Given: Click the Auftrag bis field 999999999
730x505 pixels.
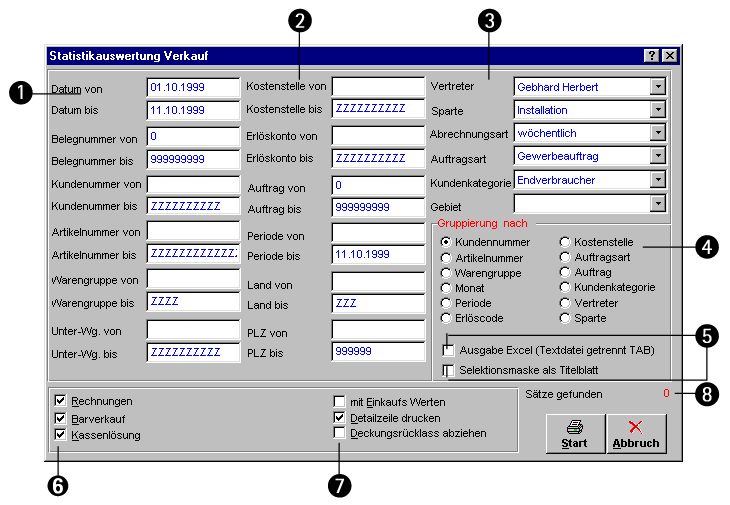Looking at the screenshot, I should click(378, 207).
